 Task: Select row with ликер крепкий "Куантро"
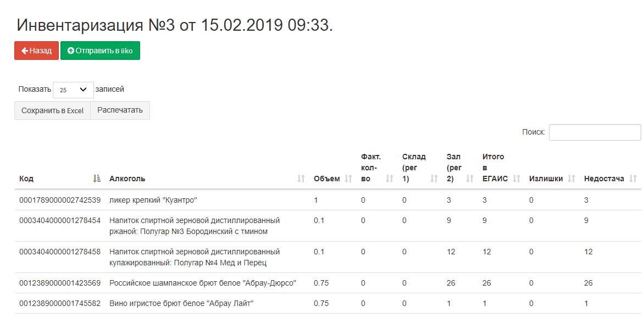click(153, 200)
